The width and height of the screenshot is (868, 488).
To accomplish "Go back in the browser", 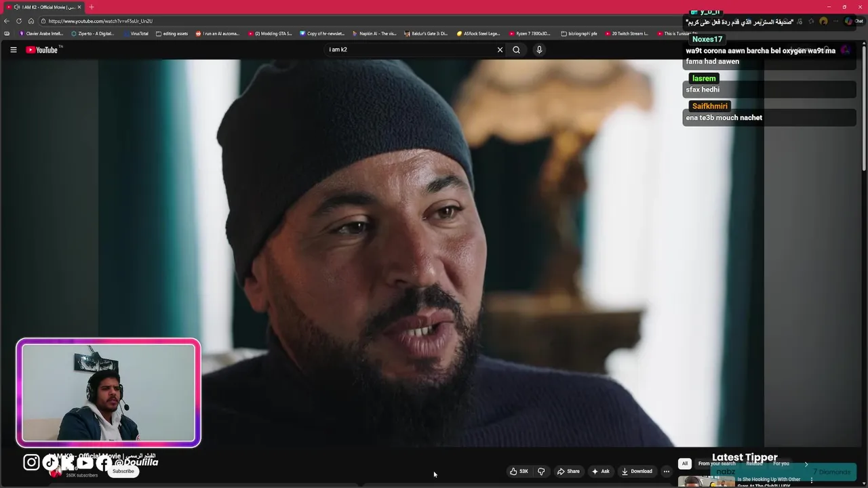I will click(x=7, y=21).
